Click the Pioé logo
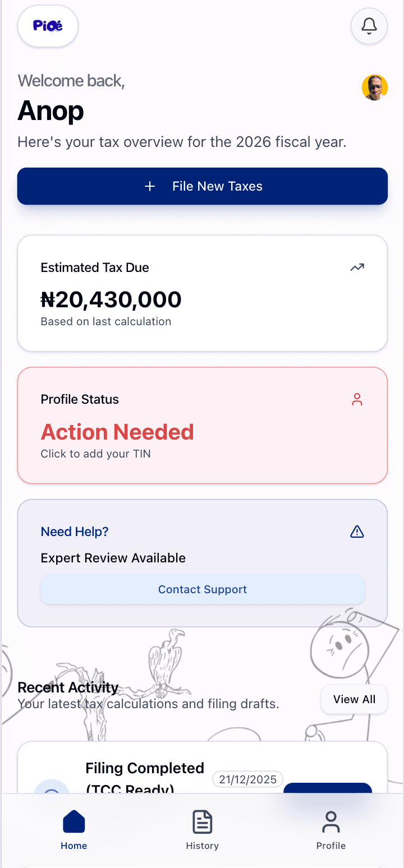 [x=48, y=26]
